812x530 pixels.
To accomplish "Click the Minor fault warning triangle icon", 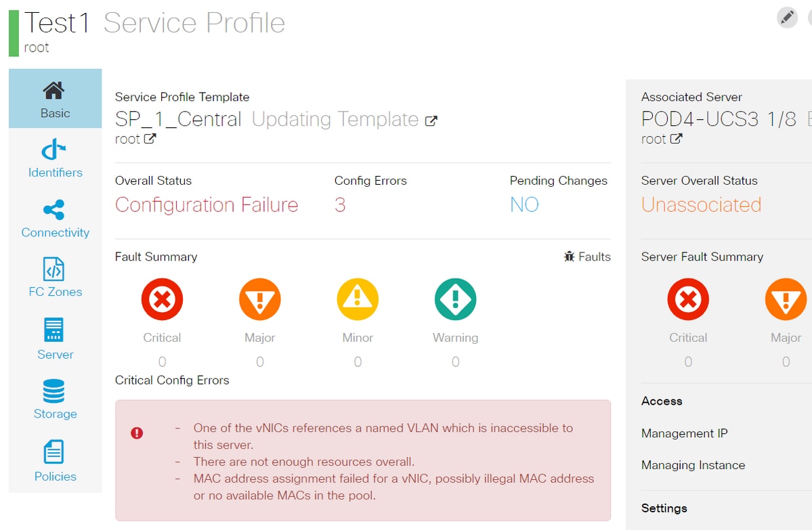I will click(358, 299).
